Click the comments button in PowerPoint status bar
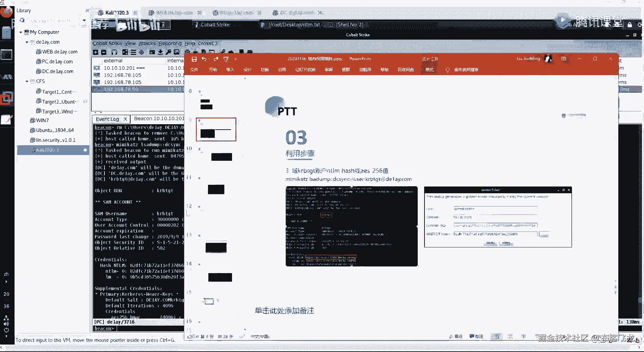644x352 pixels. pos(476,336)
